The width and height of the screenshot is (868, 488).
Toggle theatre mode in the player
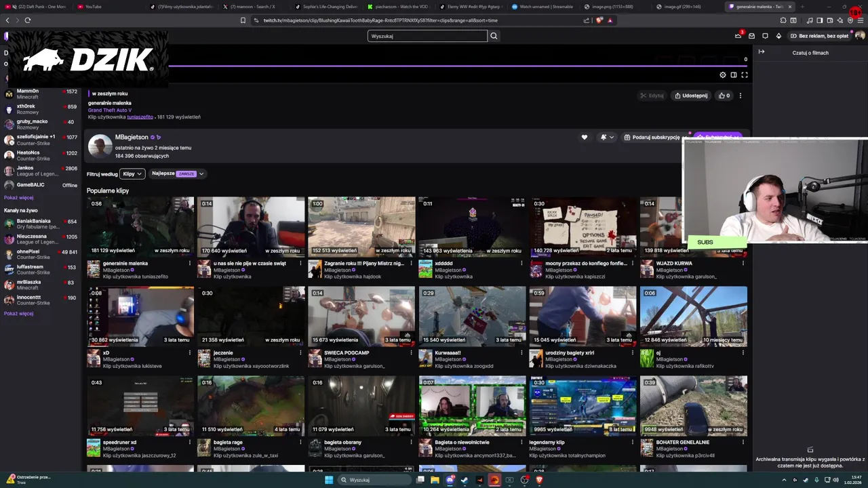(x=734, y=75)
